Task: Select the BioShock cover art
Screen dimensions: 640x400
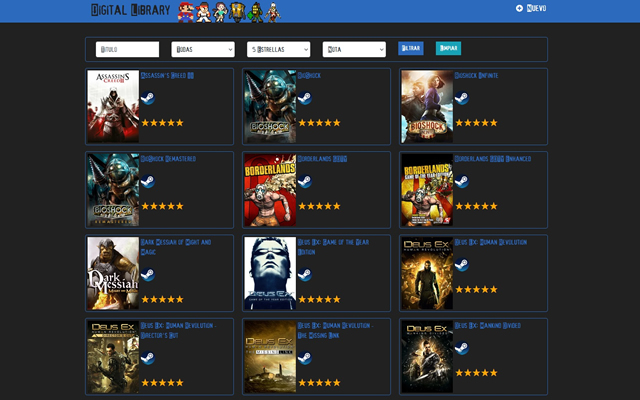Action: 270,107
